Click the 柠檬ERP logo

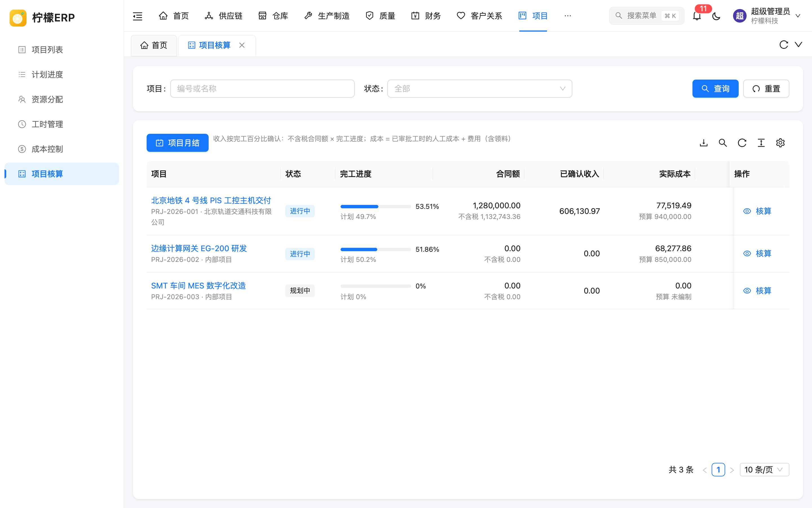pos(42,17)
